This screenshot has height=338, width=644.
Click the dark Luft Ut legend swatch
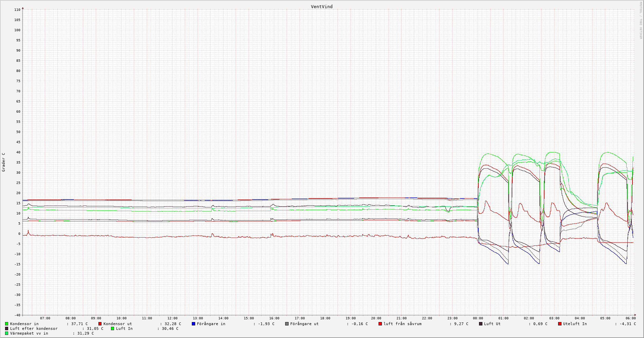point(481,324)
